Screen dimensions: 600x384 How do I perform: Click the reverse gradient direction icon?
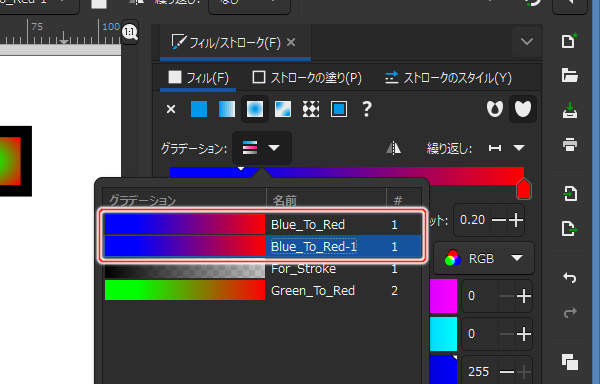(x=393, y=148)
